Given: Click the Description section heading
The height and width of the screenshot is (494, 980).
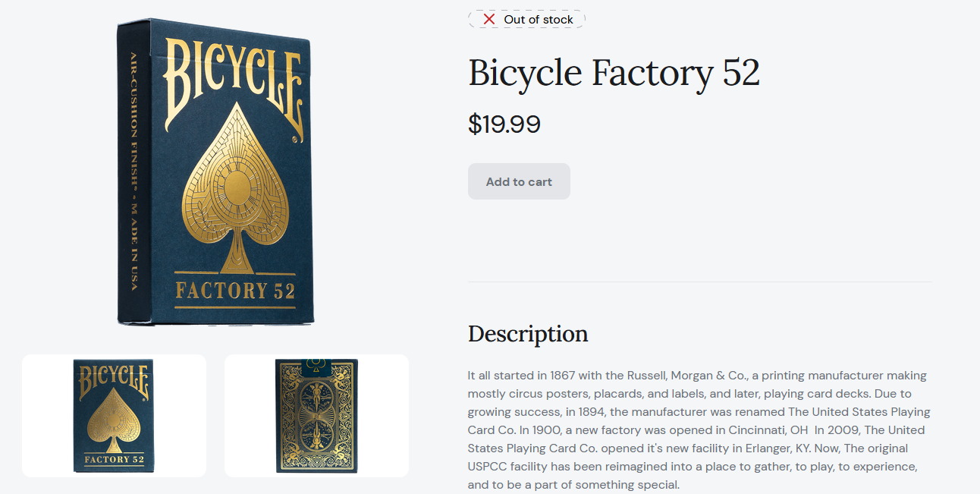Looking at the screenshot, I should click(528, 334).
